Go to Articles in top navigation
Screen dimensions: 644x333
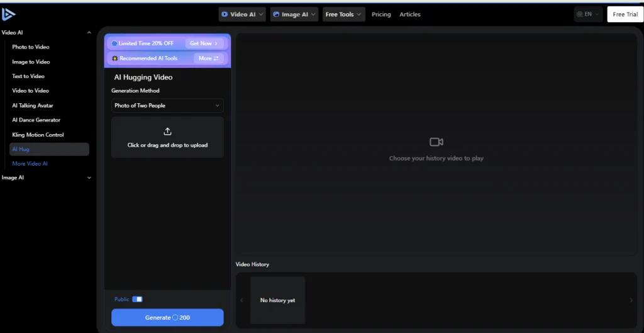pos(410,14)
